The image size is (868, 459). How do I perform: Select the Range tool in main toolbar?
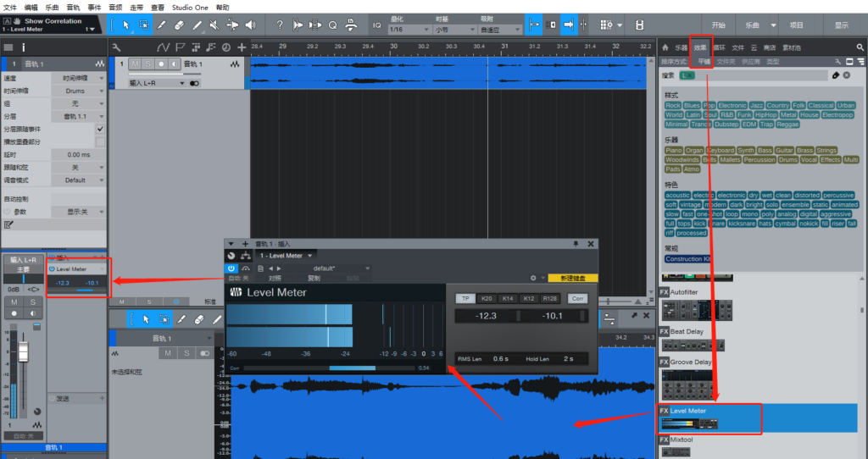pyautogui.click(x=144, y=25)
